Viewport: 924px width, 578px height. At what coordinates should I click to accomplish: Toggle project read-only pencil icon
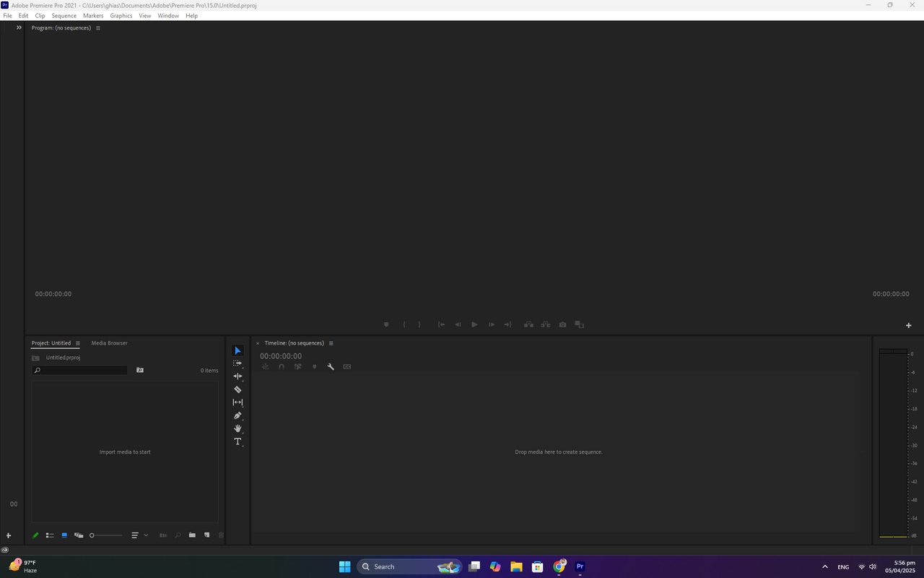coord(35,535)
